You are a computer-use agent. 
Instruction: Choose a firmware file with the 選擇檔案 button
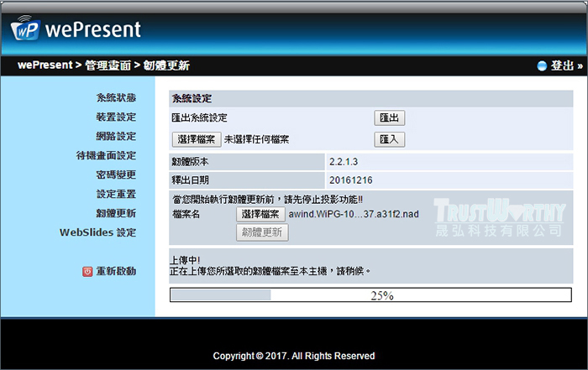[x=260, y=214]
